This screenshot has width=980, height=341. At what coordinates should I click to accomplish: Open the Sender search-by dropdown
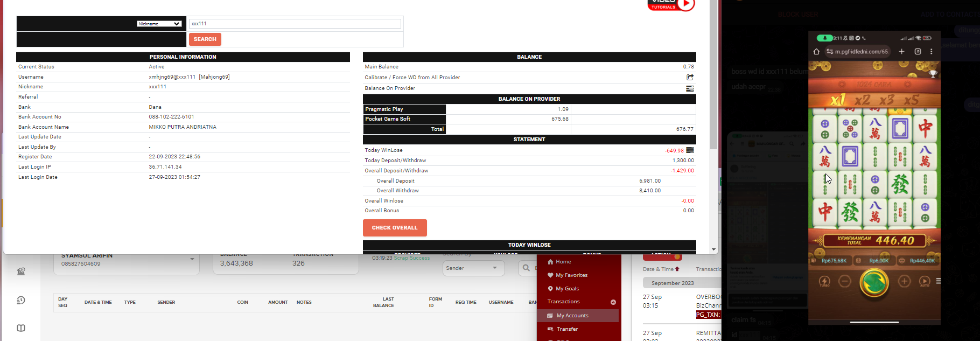click(474, 268)
